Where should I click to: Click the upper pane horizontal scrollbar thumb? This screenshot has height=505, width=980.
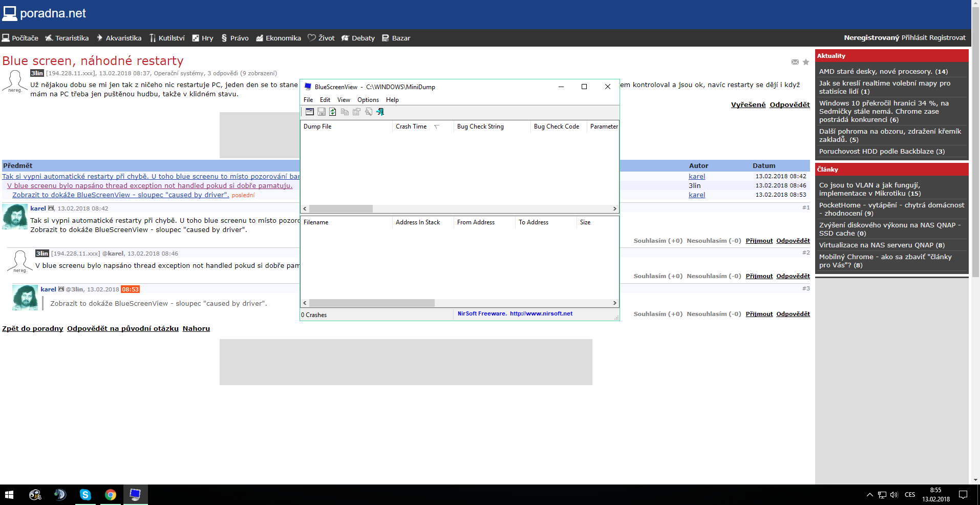coord(341,208)
